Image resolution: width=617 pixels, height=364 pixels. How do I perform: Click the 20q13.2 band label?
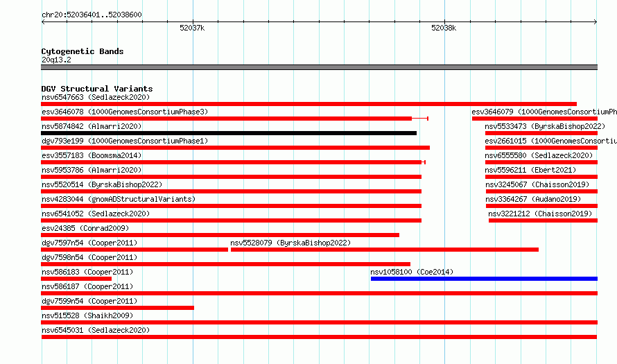click(56, 60)
